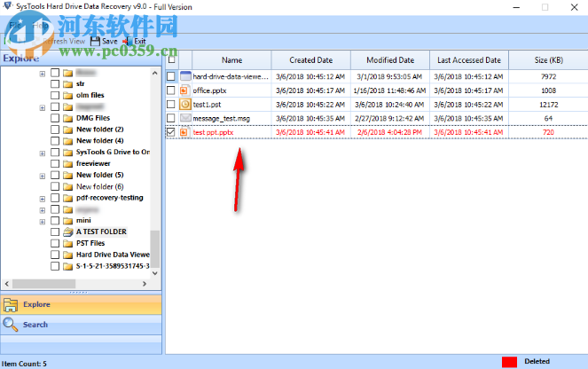Expand the New folder (5) node
The height and width of the screenshot is (369, 588).
(x=43, y=176)
